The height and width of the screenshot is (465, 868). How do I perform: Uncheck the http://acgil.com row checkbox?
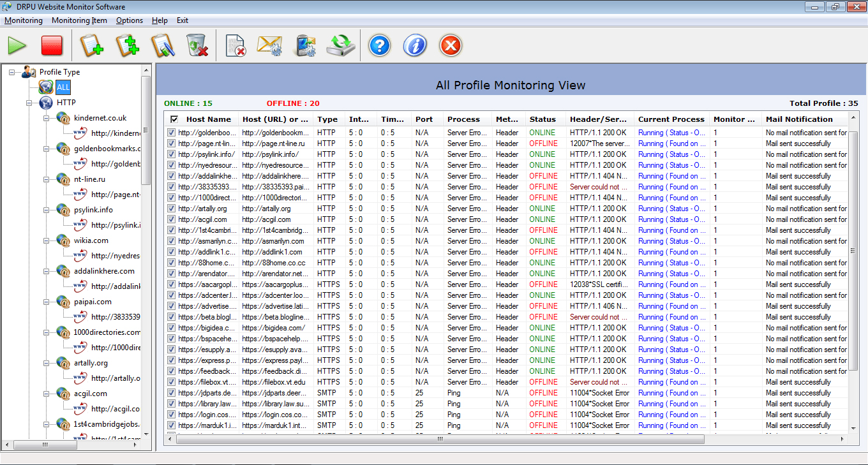171,219
